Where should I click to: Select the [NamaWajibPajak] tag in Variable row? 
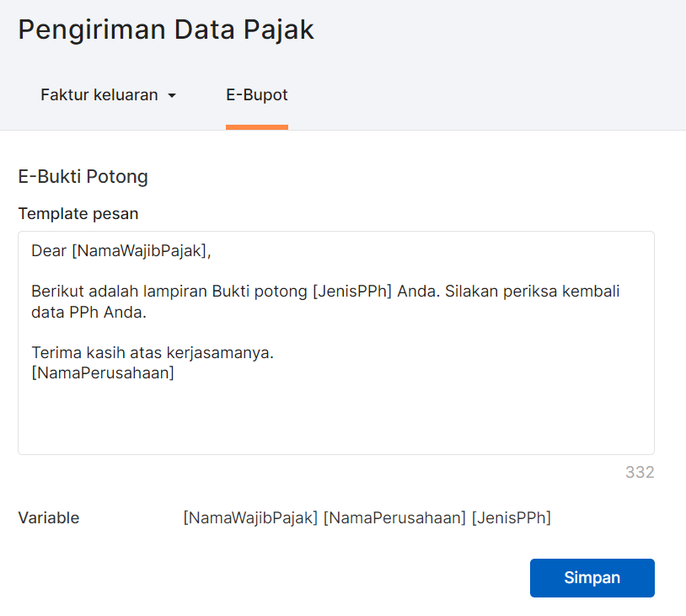(x=250, y=518)
